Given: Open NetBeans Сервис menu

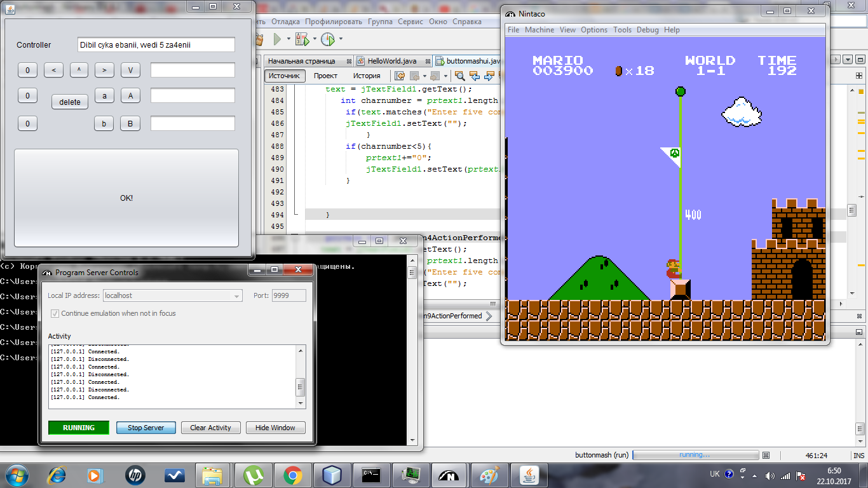Looking at the screenshot, I should click(410, 22).
